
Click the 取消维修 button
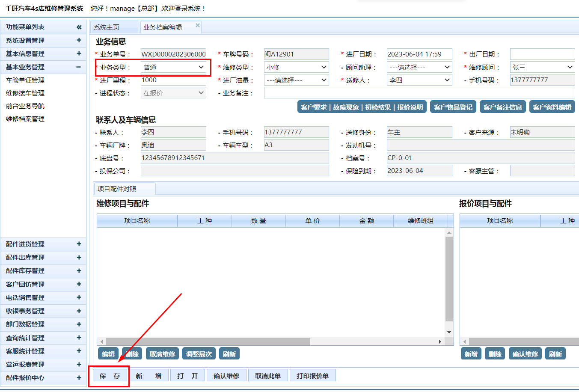click(162, 354)
